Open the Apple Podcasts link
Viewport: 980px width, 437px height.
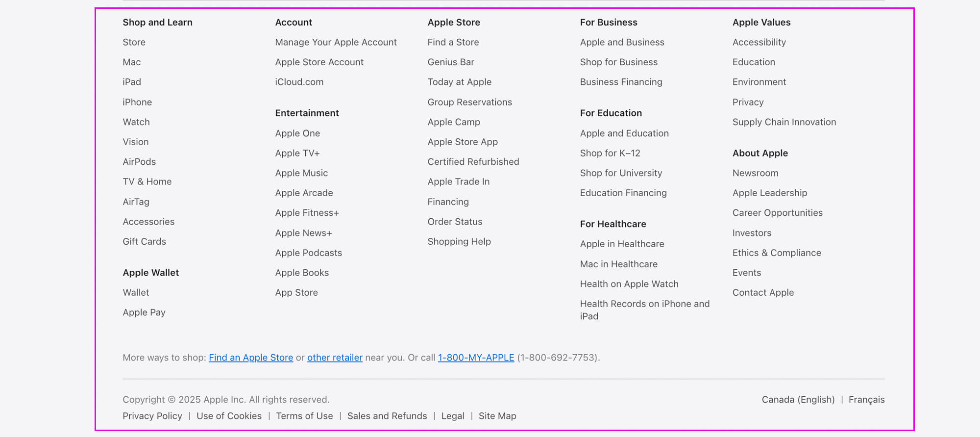point(308,253)
